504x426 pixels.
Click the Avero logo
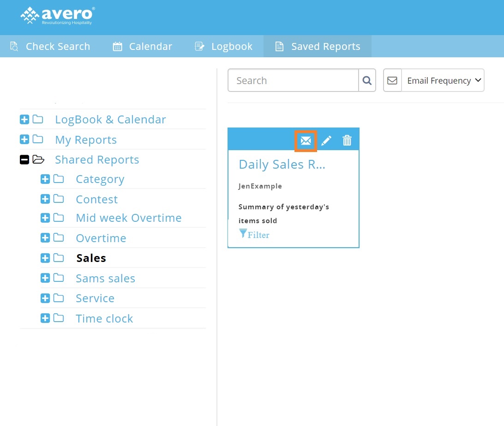coord(58,16)
